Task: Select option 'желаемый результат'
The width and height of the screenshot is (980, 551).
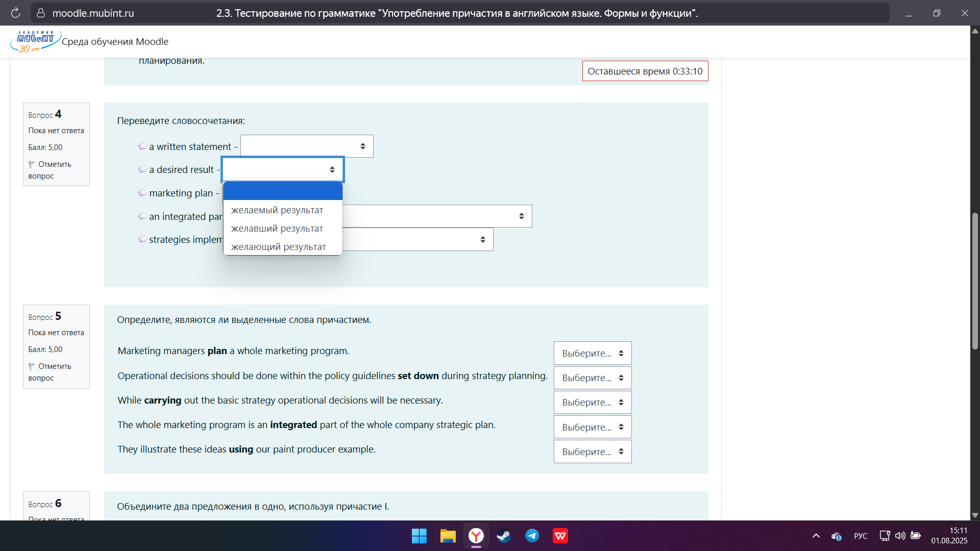Action: click(x=277, y=210)
